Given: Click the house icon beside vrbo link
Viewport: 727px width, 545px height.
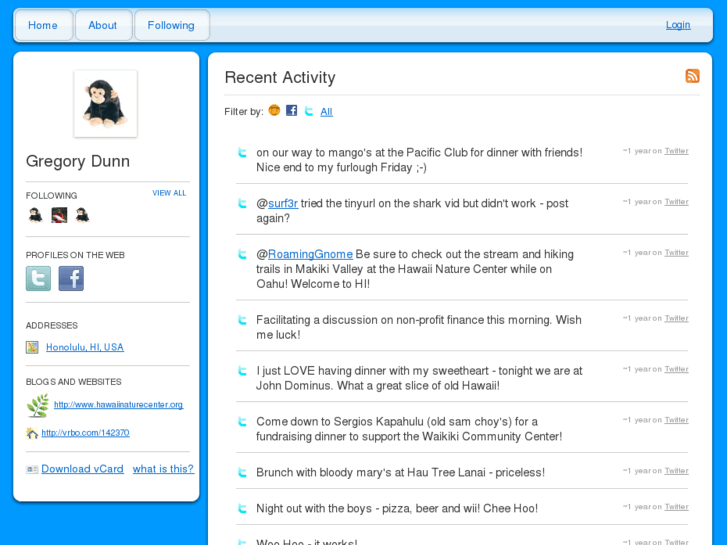Looking at the screenshot, I should click(32, 433).
